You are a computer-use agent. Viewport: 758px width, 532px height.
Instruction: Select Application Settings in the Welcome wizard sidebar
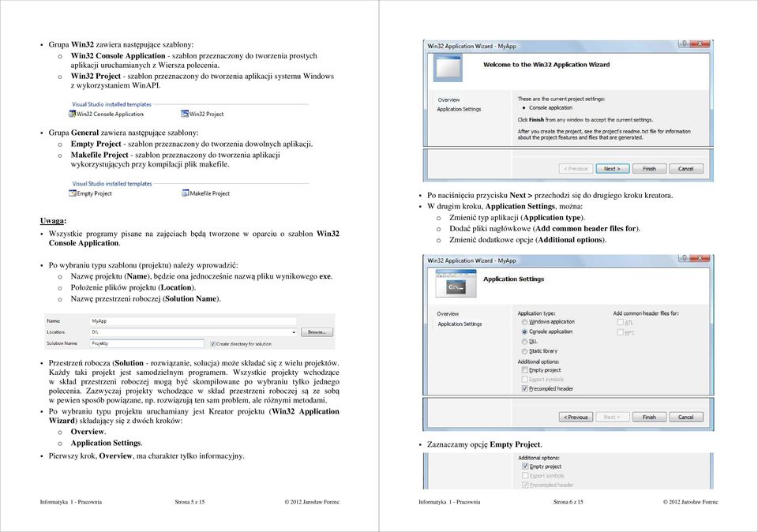460,109
